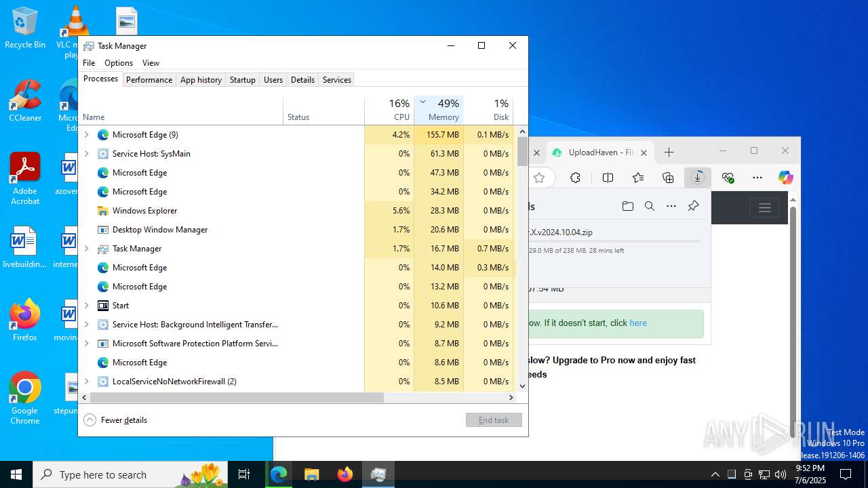The height and width of the screenshot is (488, 868).
Task: Expand Service Host: Background Intelligent Transfer
Action: click(x=86, y=325)
